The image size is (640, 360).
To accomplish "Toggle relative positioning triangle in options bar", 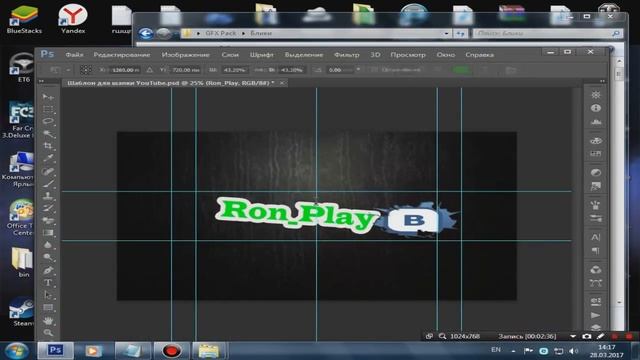I will coord(150,70).
